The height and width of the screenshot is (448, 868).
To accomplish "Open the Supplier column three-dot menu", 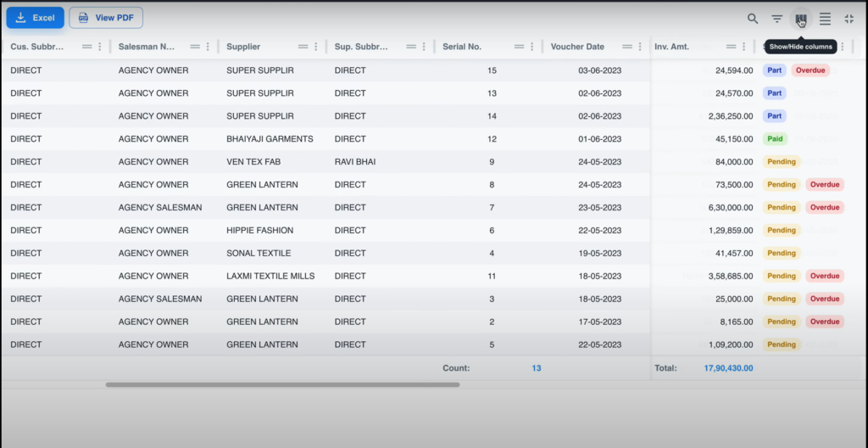I will (316, 47).
